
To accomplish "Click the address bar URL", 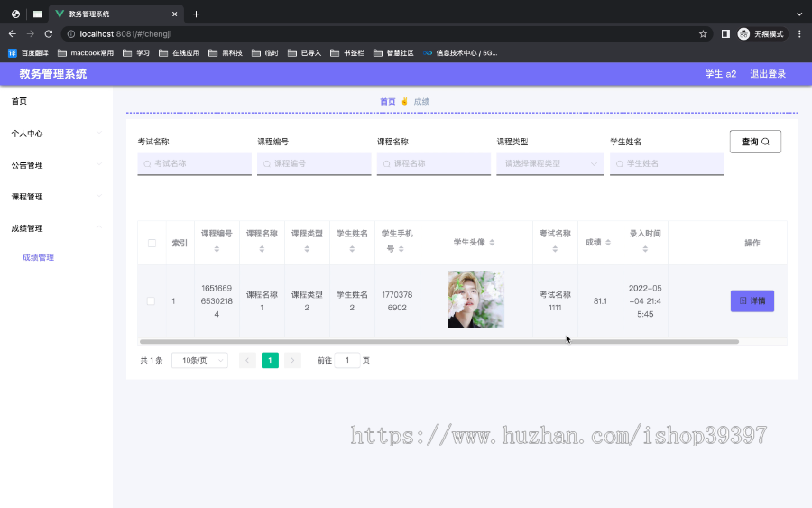I will coord(125,33).
